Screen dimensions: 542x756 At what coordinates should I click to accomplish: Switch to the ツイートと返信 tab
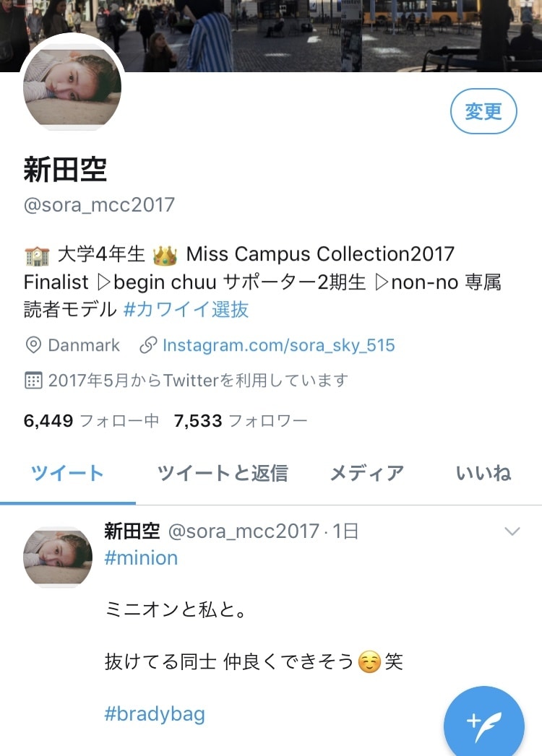point(223,474)
